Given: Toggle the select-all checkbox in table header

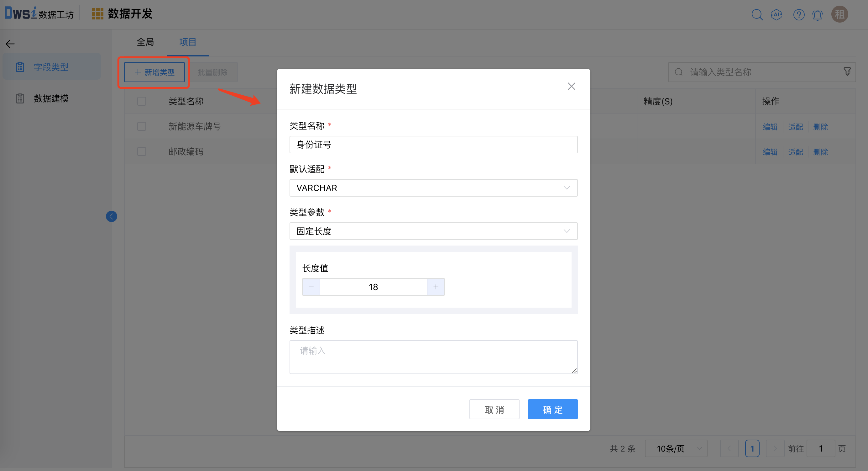Looking at the screenshot, I should (142, 102).
